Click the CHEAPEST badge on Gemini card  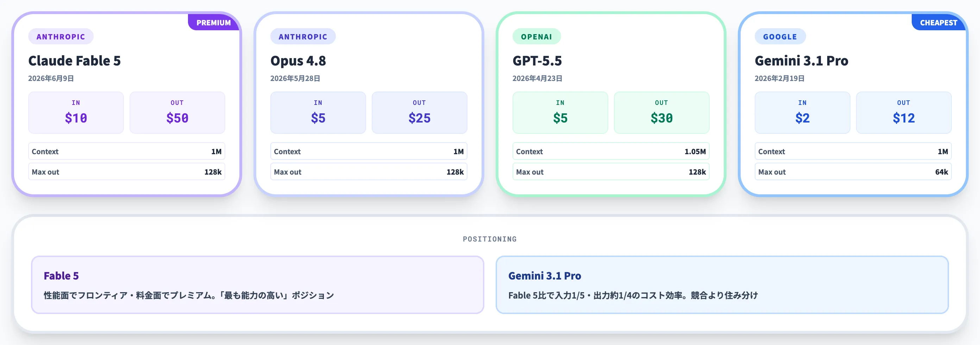938,23
